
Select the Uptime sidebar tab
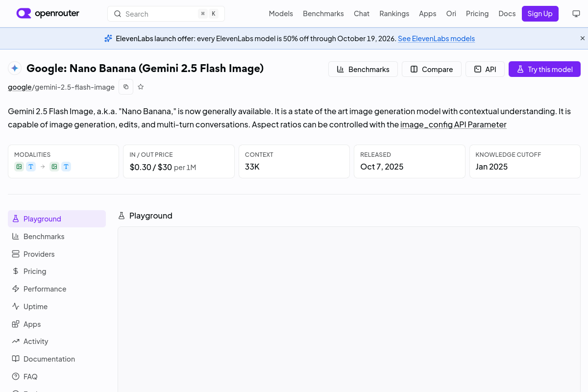[x=57, y=306]
